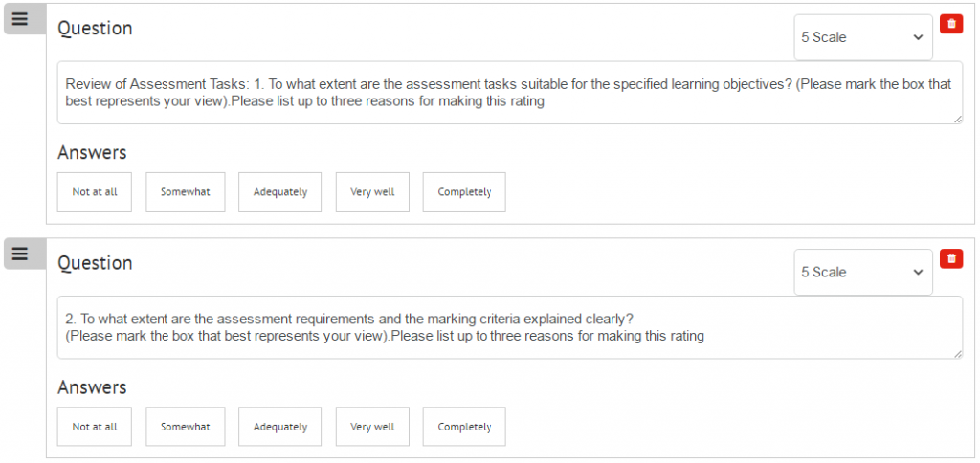Delete the first question with red trash icon

(951, 24)
